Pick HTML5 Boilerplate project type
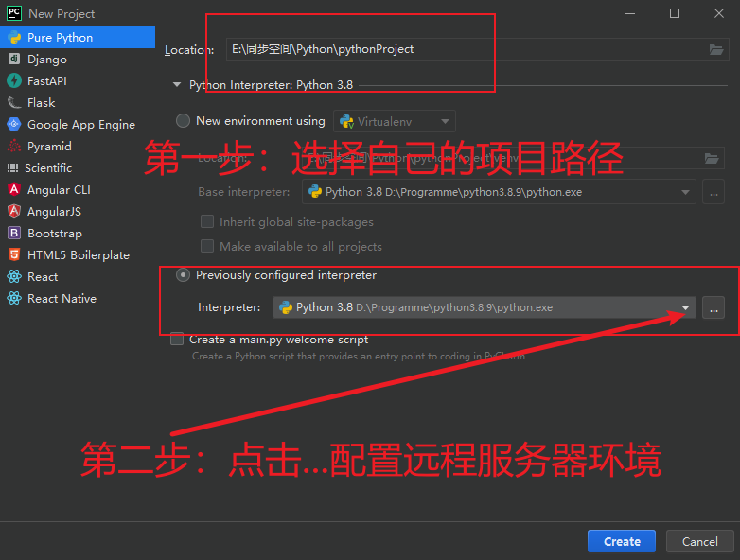Viewport: 740px width, 560px height. coord(78,254)
